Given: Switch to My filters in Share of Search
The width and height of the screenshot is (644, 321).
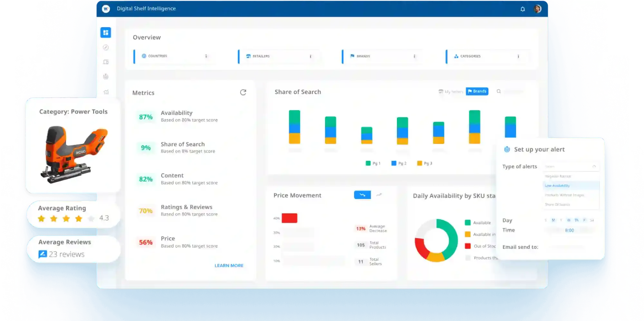Looking at the screenshot, I should [451, 91].
